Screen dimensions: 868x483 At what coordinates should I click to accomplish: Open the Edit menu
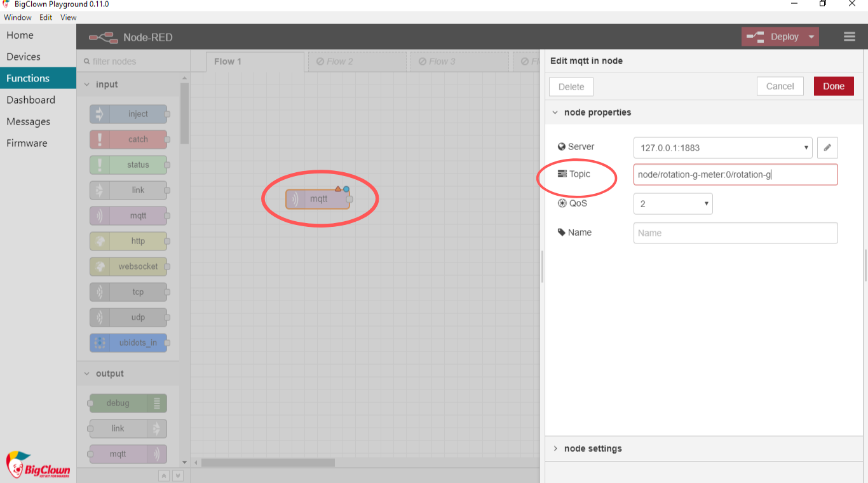coord(46,17)
